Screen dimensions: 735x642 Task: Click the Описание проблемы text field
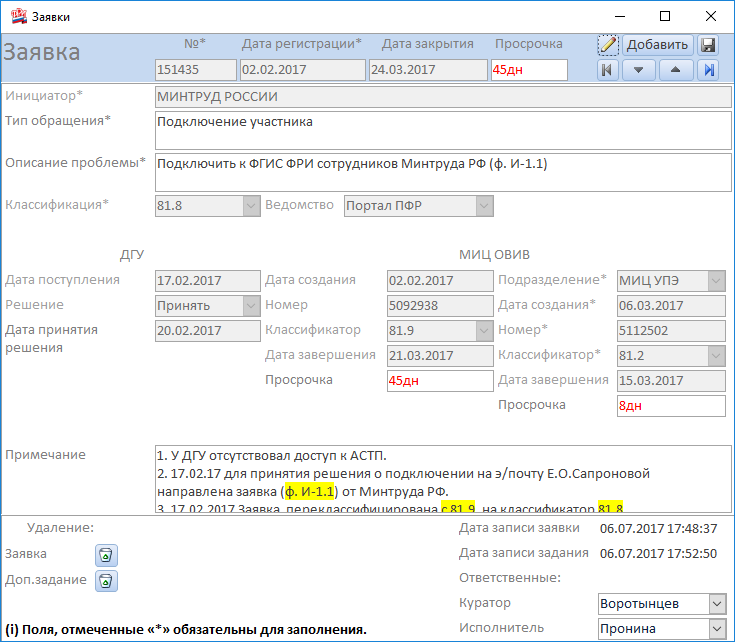point(444,172)
